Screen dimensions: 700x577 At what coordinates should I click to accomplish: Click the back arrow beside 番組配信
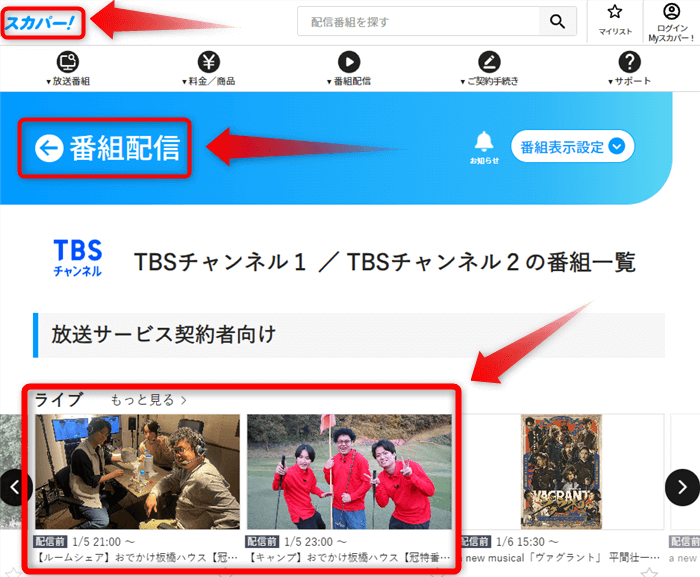point(49,148)
